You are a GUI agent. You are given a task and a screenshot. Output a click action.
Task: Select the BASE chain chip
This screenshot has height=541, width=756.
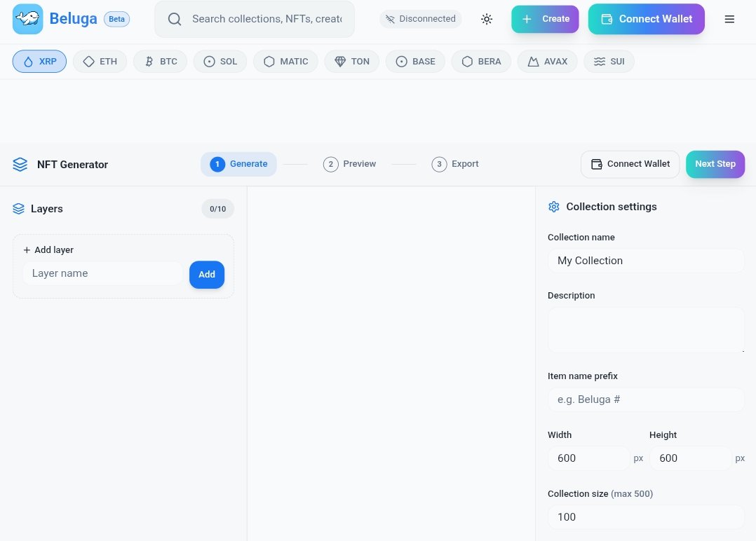[415, 62]
